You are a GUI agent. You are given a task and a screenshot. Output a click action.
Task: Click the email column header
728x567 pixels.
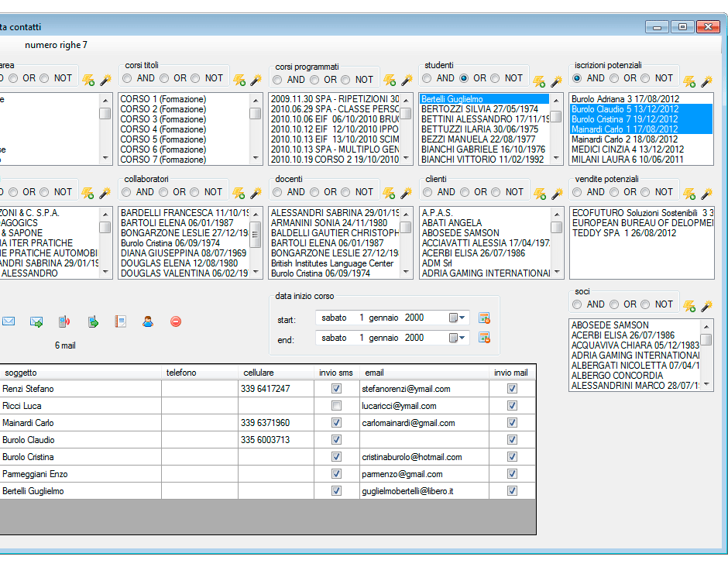(424, 373)
